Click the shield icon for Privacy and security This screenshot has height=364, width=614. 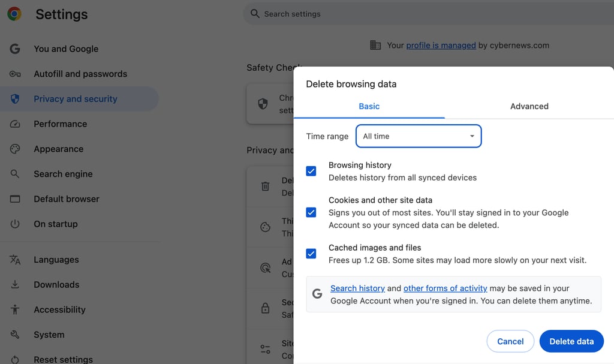[15, 99]
